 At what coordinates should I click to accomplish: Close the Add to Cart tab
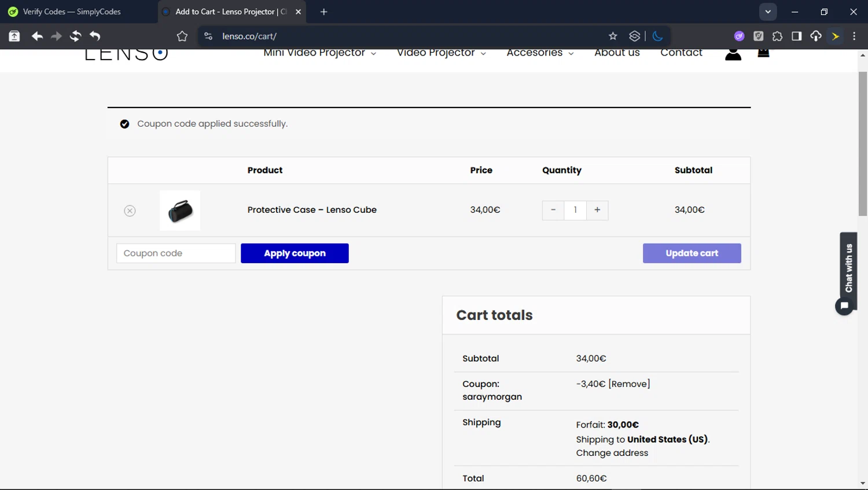(298, 12)
